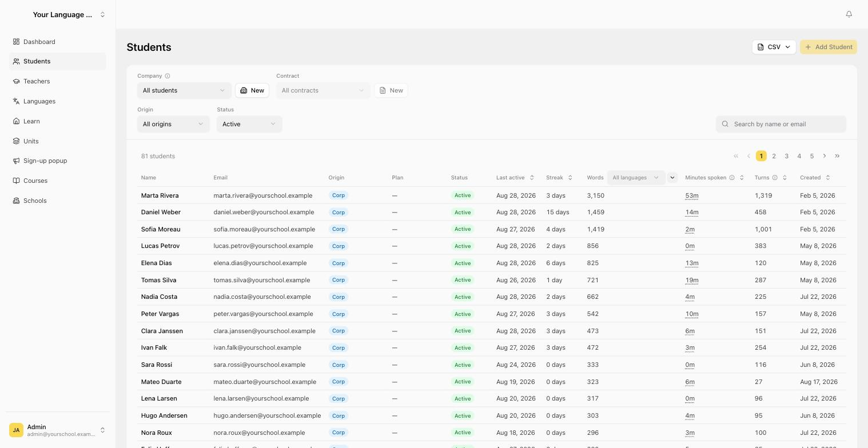Toggle the Words column sort arrow
This screenshot has height=448, width=868.
672,178
